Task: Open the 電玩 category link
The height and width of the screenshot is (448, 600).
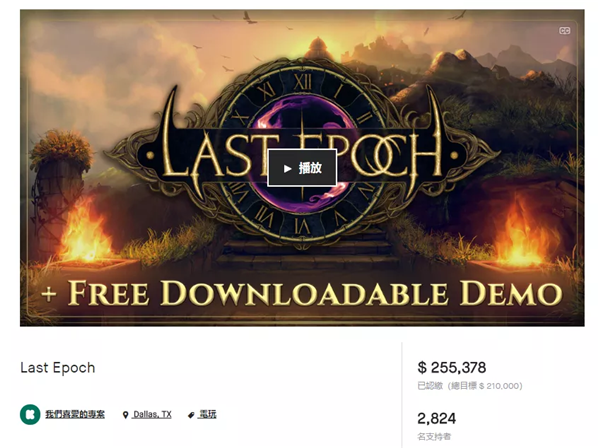Action: 207,414
